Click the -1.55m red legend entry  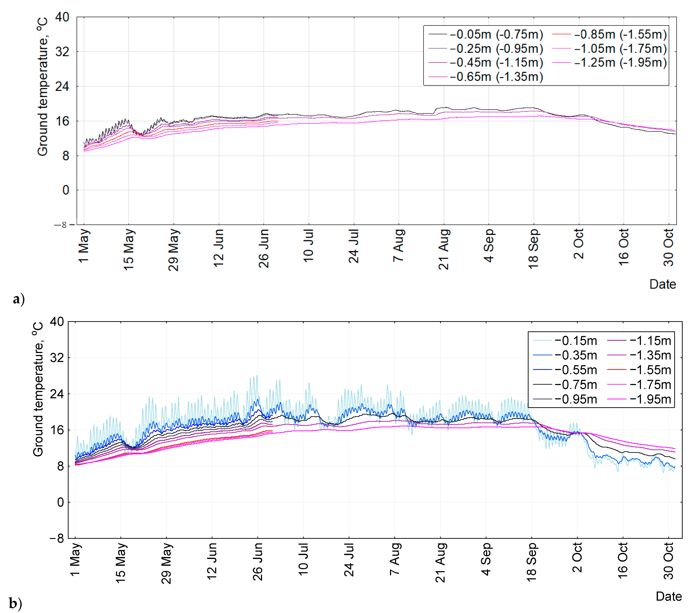click(x=650, y=370)
